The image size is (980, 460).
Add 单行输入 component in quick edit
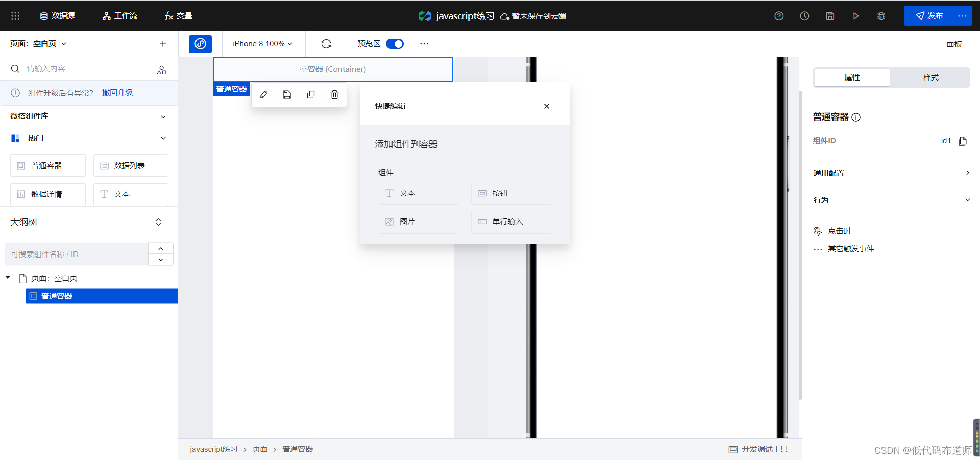511,222
